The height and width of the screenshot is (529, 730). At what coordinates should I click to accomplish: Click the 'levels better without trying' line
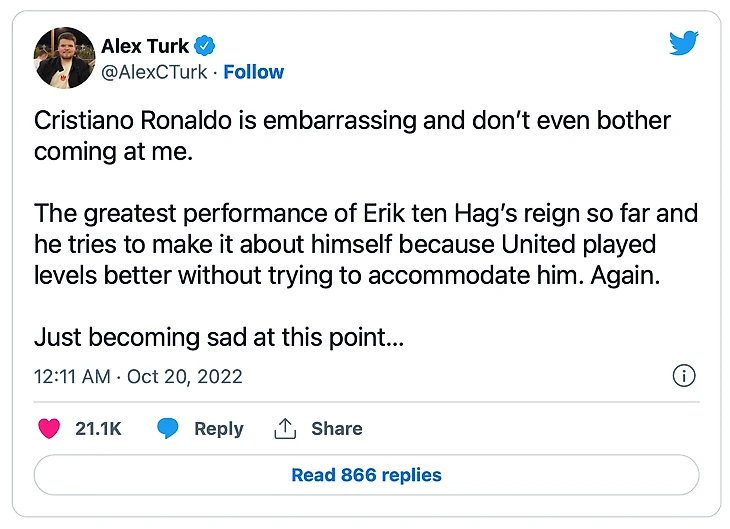click(347, 276)
